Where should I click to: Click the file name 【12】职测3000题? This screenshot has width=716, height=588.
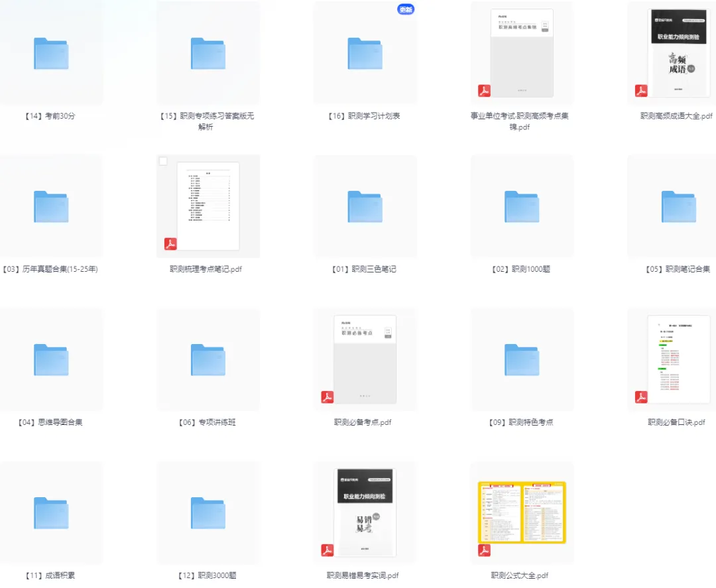pyautogui.click(x=207, y=575)
